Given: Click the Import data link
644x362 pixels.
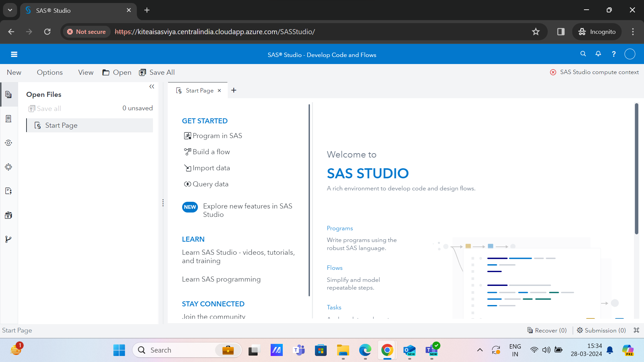Looking at the screenshot, I should tap(211, 168).
